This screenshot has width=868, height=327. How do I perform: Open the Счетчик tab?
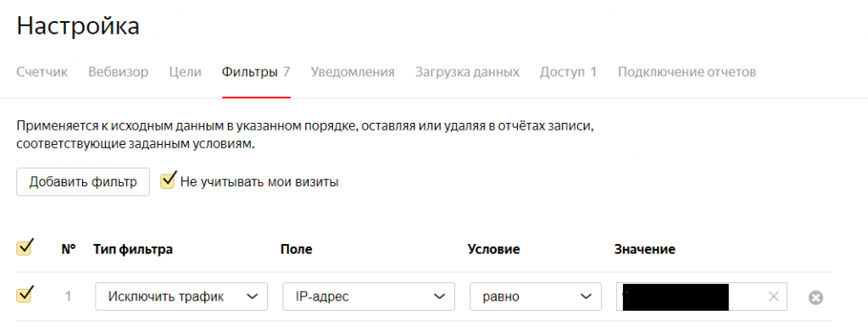click(42, 72)
